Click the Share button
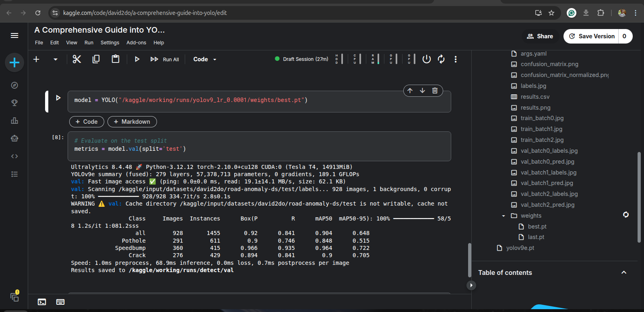The image size is (644, 312). click(540, 36)
